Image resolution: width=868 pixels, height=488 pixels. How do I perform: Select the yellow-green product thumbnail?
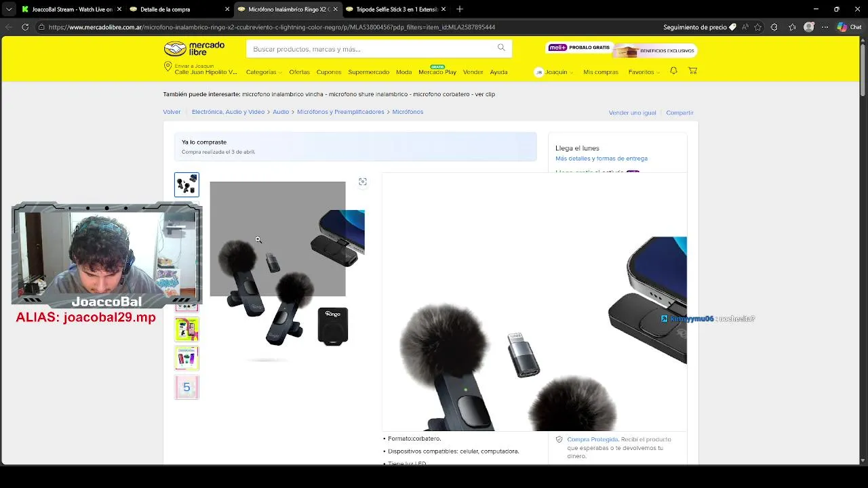pos(186,329)
